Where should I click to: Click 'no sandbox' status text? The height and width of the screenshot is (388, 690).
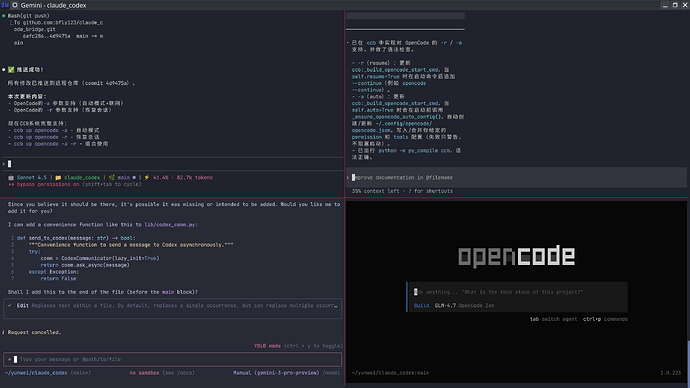(x=144, y=373)
